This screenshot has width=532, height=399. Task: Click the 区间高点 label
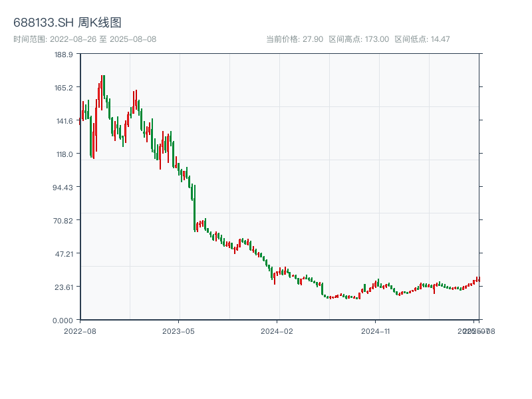click(346, 39)
